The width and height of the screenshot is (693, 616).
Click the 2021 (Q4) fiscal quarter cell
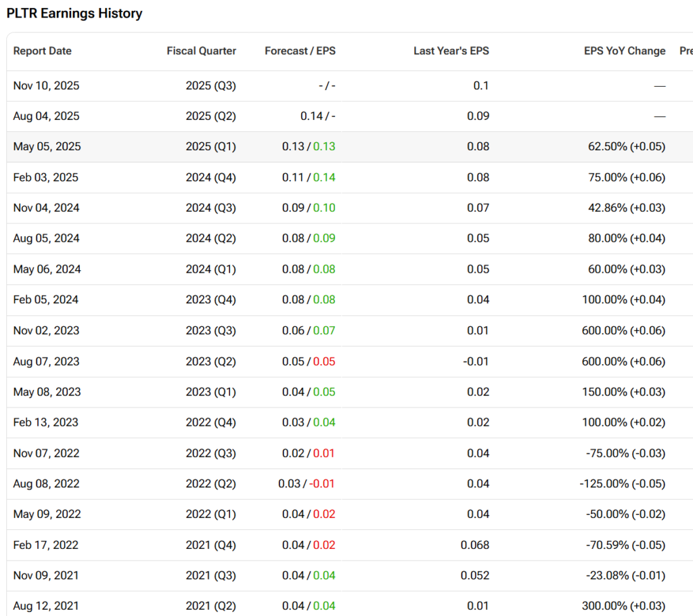[x=211, y=545]
